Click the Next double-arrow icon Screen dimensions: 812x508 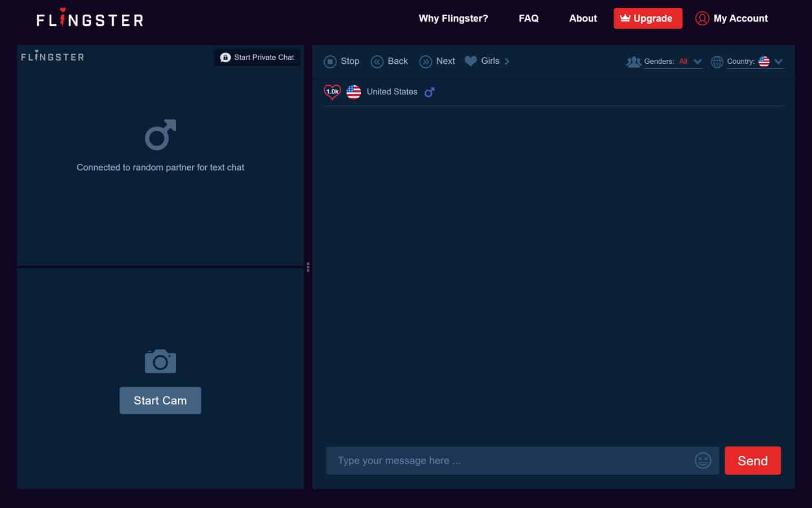tap(426, 62)
